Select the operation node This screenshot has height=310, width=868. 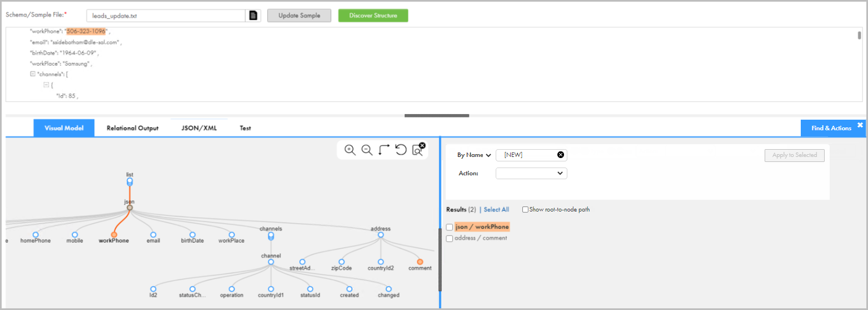coord(232,289)
